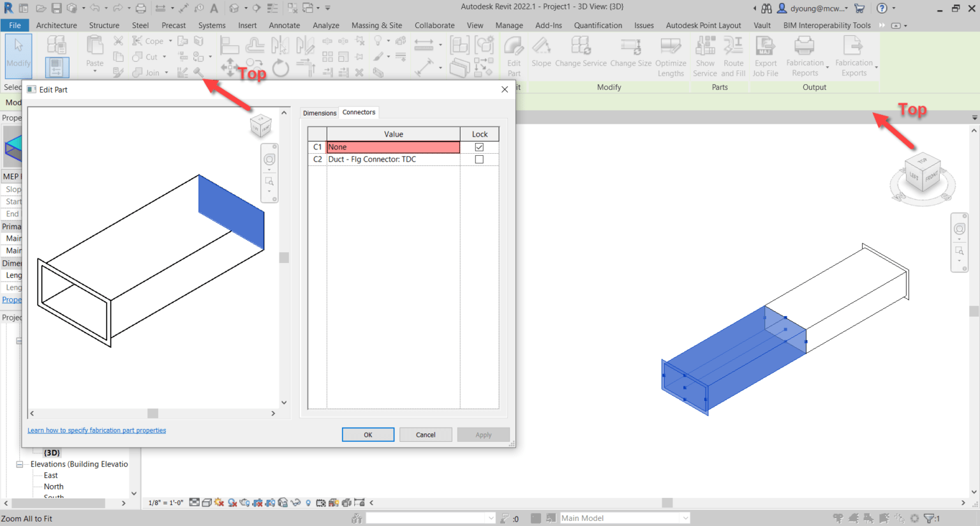Screen dimensions: 980x526
Task: Generate Fabrication Reports
Action: pos(806,54)
